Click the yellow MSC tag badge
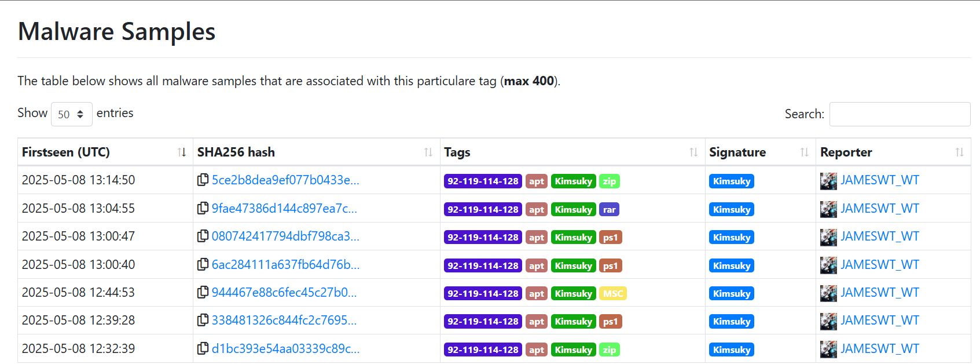 pos(612,293)
